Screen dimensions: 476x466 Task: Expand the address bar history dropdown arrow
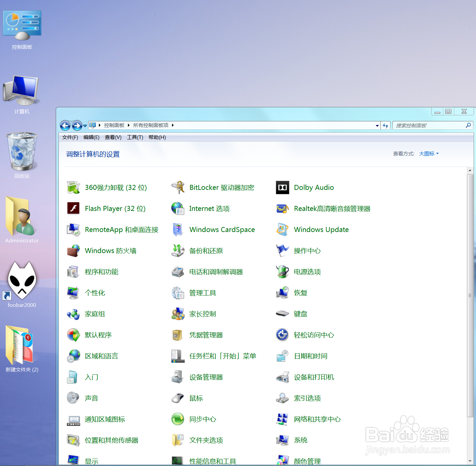click(x=377, y=126)
